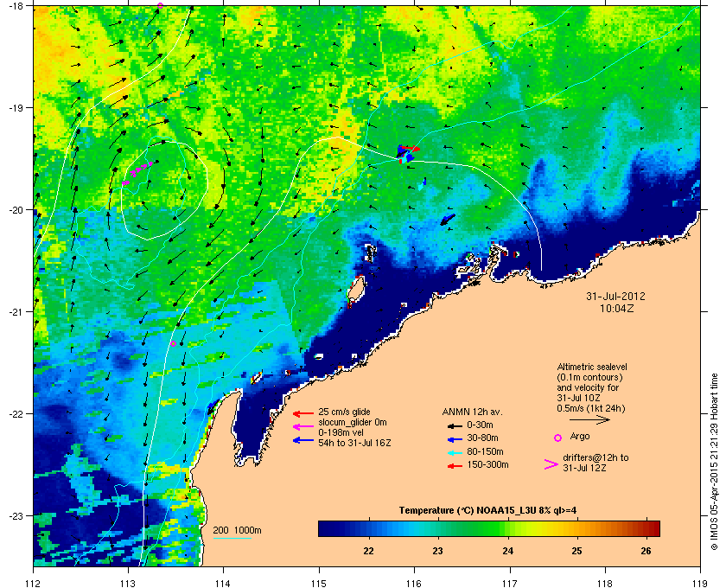Click the colorbar tick label 25
Viewport: 726px width, 588px height.
pyautogui.click(x=576, y=551)
